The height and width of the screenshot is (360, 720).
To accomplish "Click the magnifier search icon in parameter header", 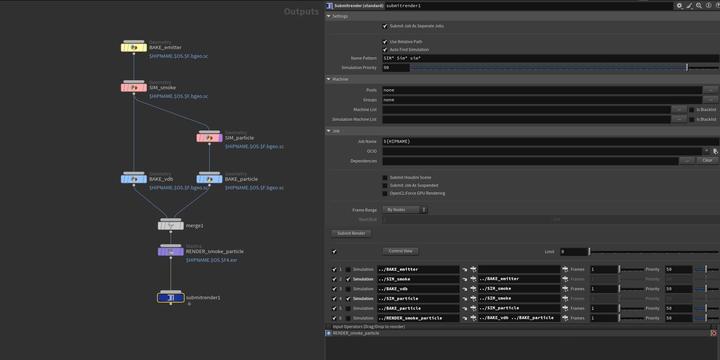I will point(699,6).
